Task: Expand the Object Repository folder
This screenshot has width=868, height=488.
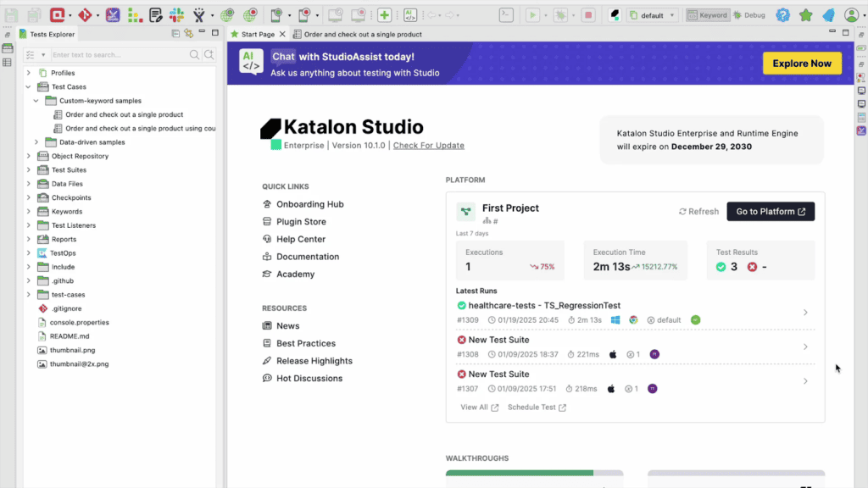Action: click(28, 156)
